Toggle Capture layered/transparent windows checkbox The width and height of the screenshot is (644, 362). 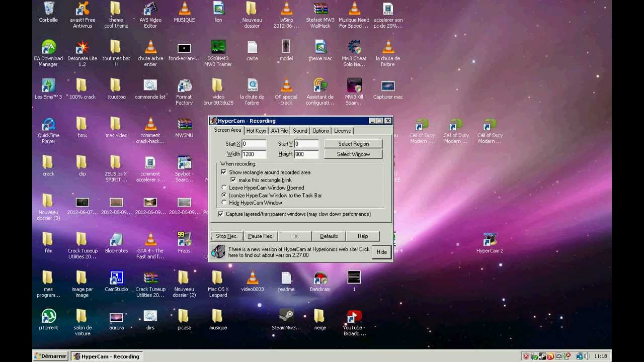(221, 214)
